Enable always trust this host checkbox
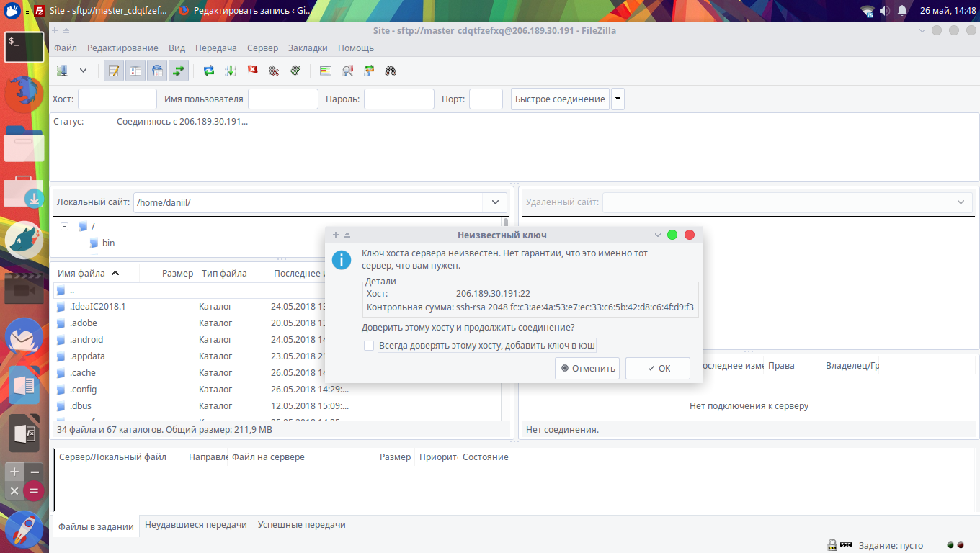 pos(369,346)
